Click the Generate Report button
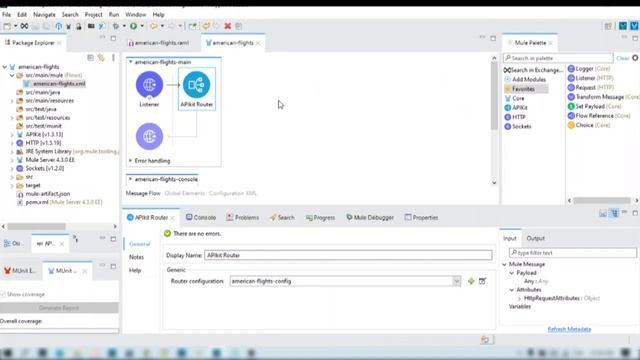Image resolution: width=640 pixels, height=360 pixels. coord(59,308)
